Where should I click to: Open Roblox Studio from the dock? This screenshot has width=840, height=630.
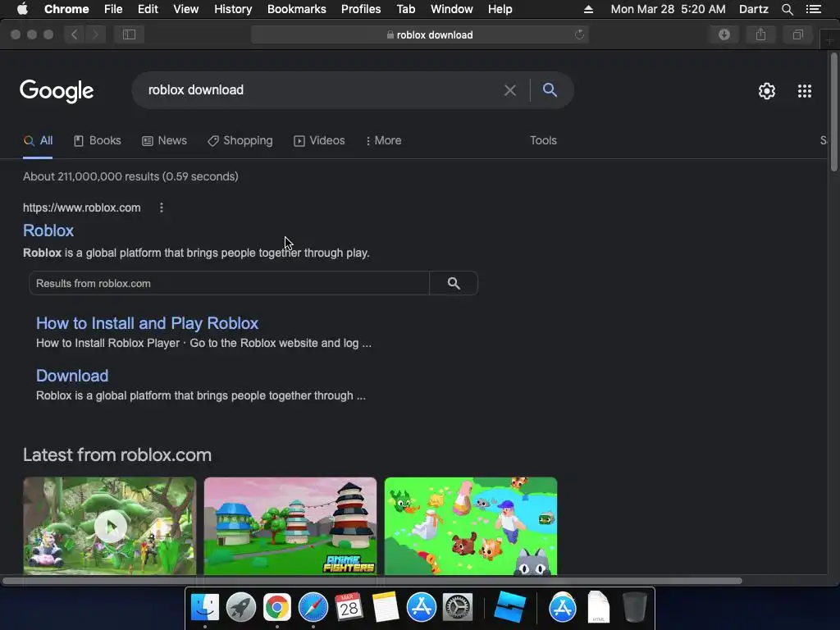[x=510, y=608]
